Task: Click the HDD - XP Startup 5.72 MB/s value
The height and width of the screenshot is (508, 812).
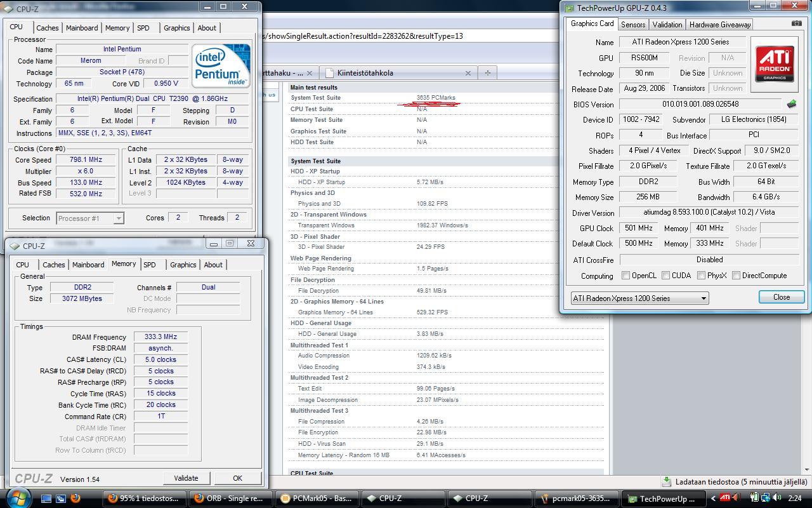Action: pyautogui.click(x=429, y=182)
